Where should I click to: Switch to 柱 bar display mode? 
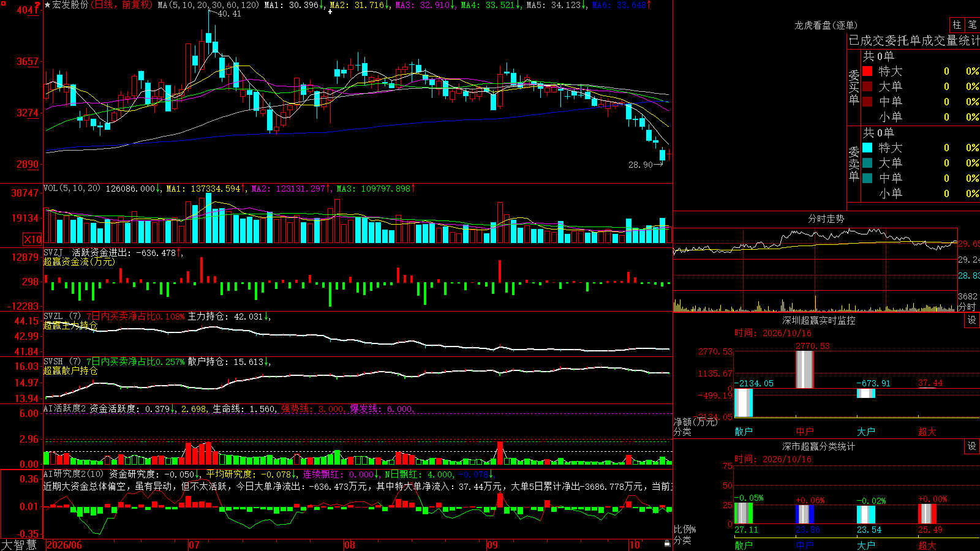tap(957, 24)
